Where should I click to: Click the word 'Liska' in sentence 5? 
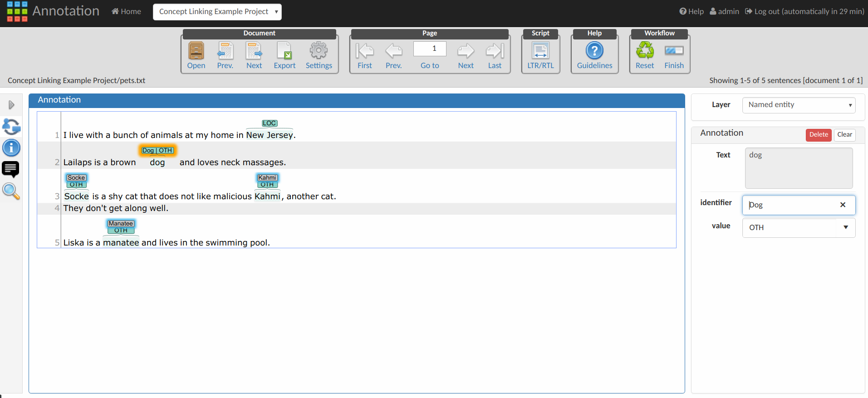pyautogui.click(x=74, y=242)
